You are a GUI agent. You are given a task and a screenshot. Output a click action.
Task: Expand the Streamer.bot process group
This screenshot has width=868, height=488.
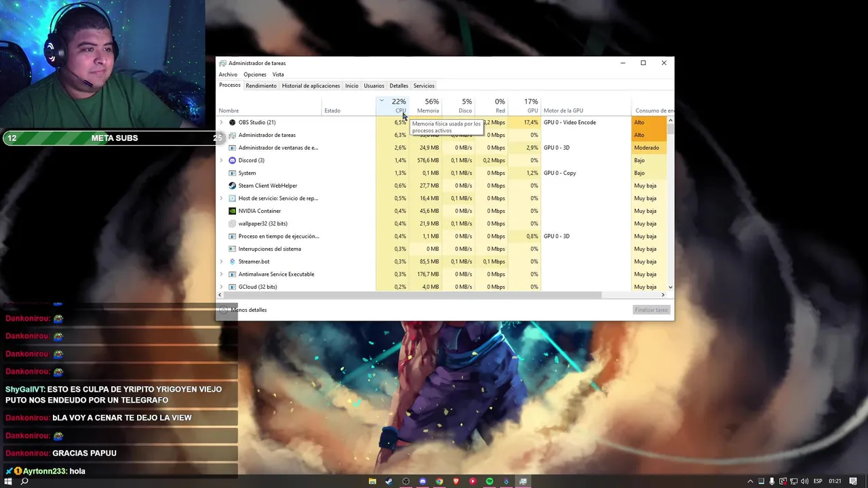[221, 262]
